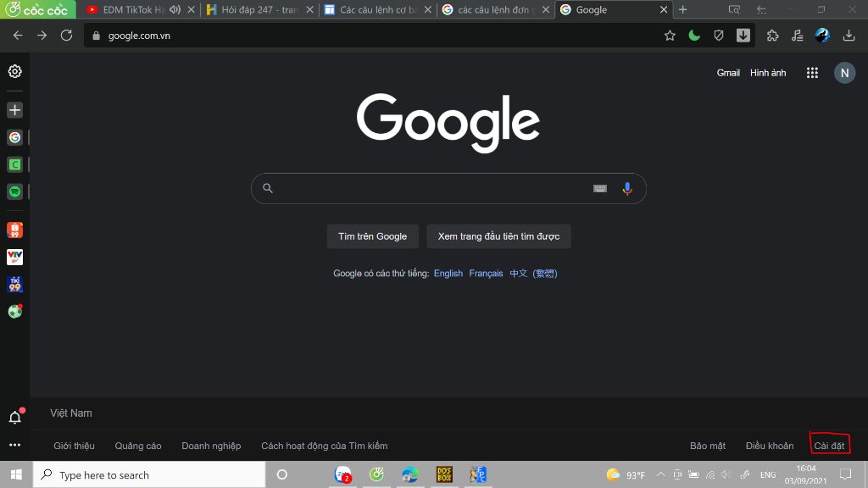Switch to the Các câu lệnh cơ bản tab
Viewport: 868px width, 488px height.
(377, 9)
